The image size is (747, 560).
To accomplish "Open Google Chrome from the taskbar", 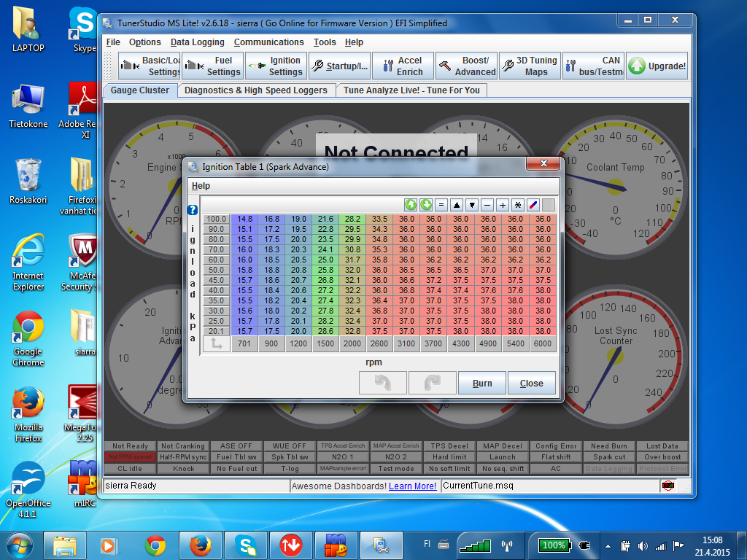I will click(x=155, y=545).
